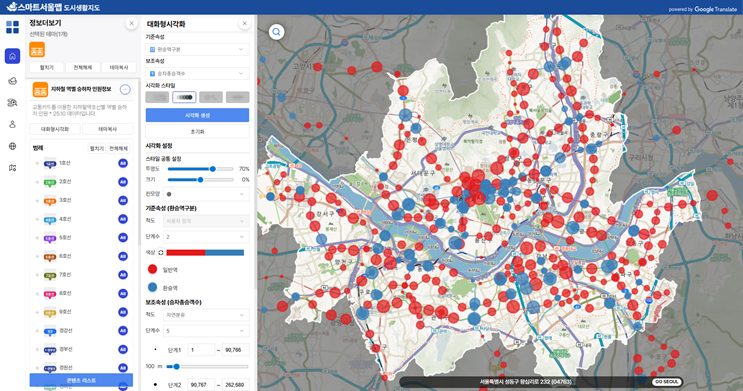Toggle the All badge for 8호선
The width and height of the screenshot is (743, 391).
(123, 293)
